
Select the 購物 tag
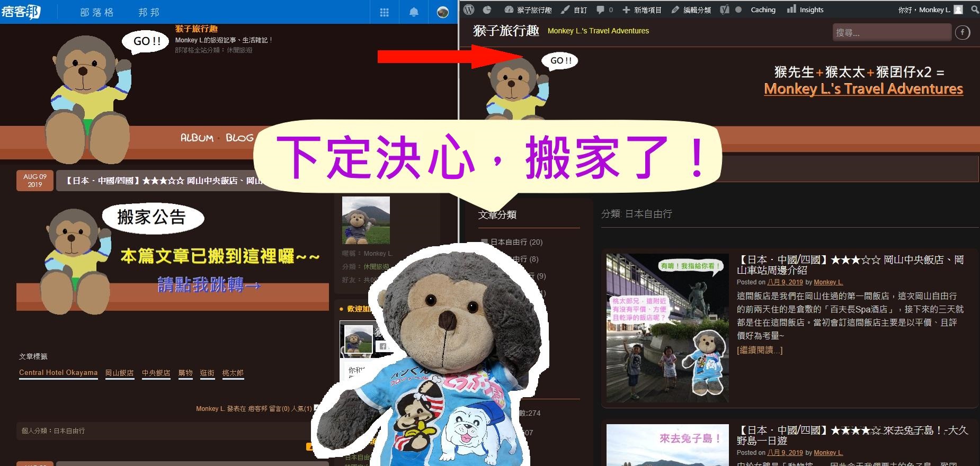[185, 373]
